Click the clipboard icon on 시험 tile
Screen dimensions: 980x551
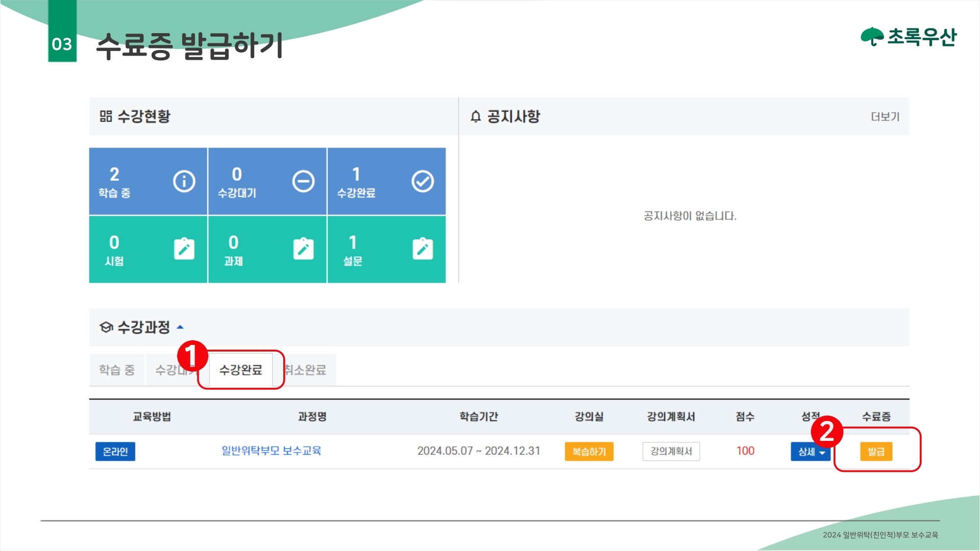(x=184, y=249)
